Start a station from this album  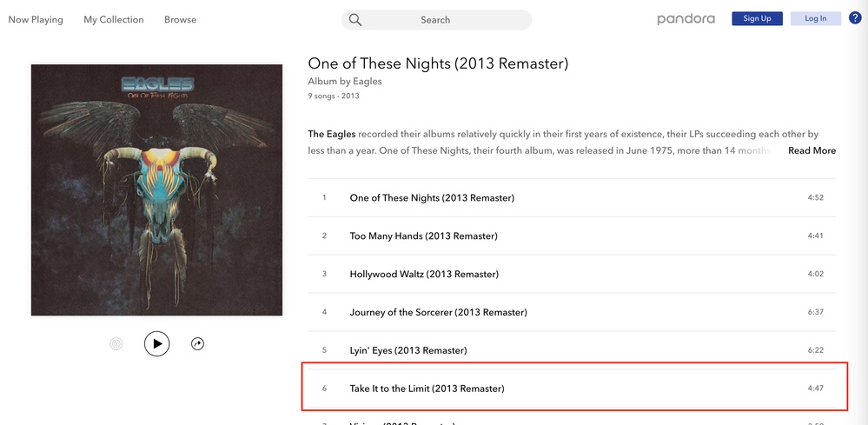tap(116, 344)
